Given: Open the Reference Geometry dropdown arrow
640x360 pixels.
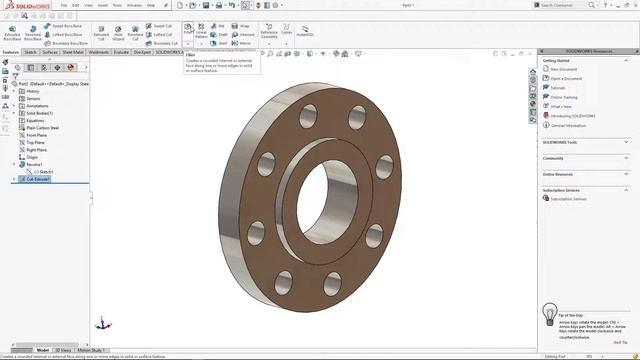Looking at the screenshot, I should (x=269, y=44).
